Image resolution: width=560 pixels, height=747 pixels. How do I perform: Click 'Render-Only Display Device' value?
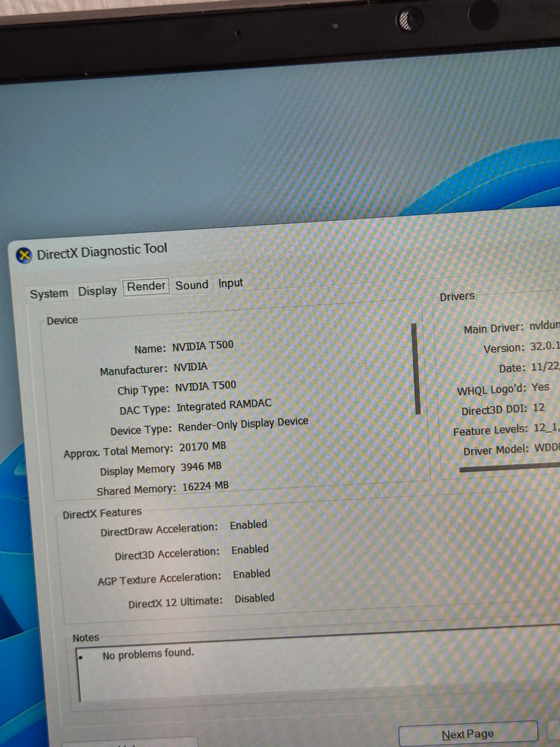click(x=243, y=424)
